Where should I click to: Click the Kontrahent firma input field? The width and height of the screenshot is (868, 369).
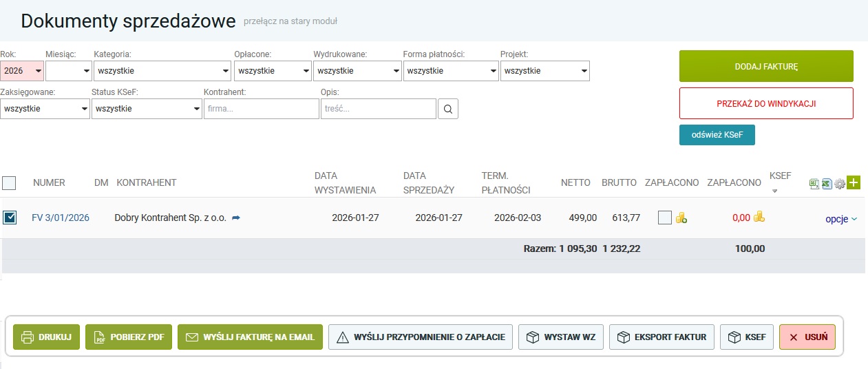[261, 109]
